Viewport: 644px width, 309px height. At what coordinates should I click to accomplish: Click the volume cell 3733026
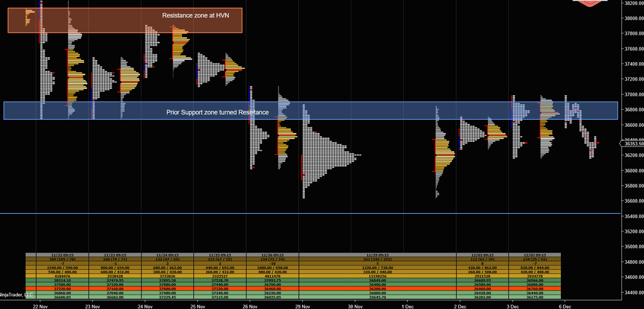(166, 276)
